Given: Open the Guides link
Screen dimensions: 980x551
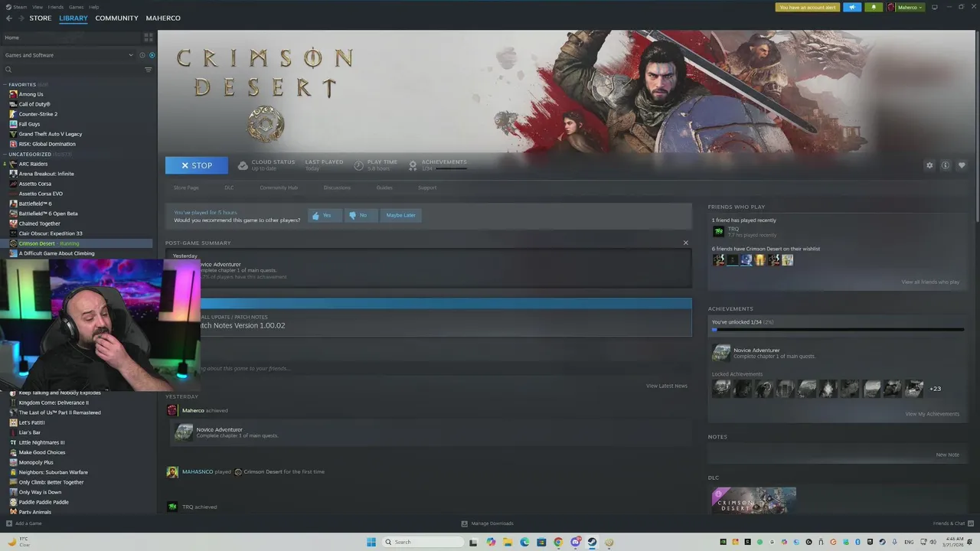Looking at the screenshot, I should click(x=384, y=187).
